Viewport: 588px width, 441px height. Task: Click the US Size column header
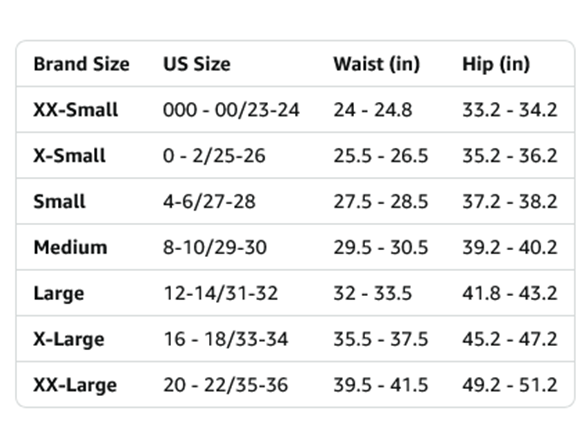coord(197,64)
